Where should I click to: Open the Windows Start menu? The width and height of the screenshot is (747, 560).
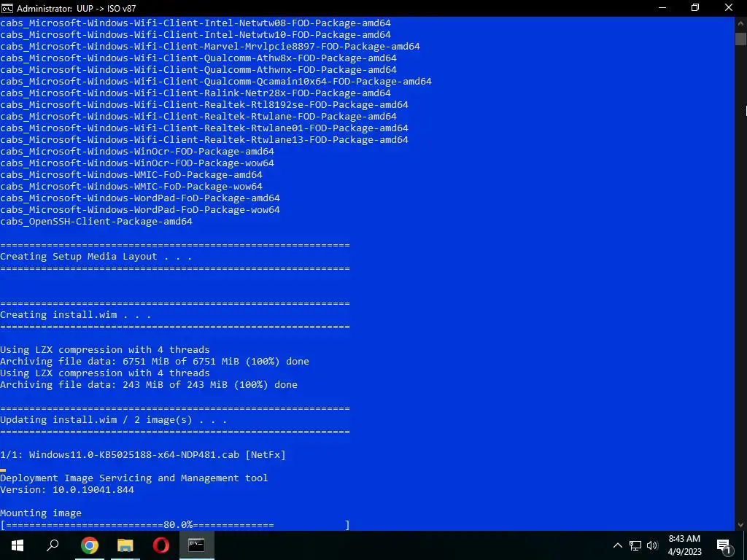point(18,545)
